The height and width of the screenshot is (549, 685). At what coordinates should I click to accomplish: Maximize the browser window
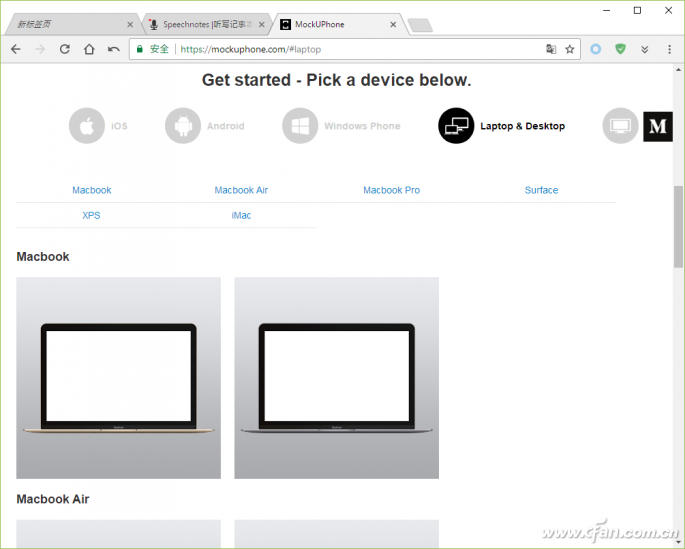tap(637, 10)
